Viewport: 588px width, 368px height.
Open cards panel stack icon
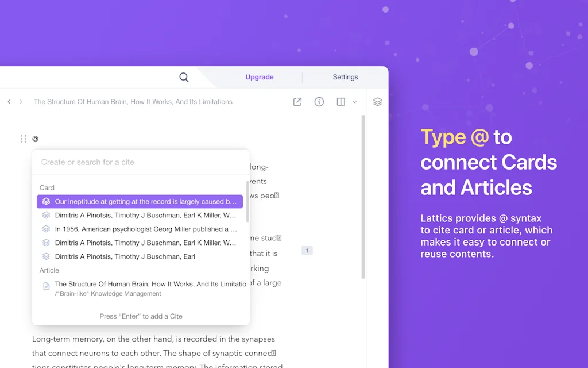[x=378, y=102]
